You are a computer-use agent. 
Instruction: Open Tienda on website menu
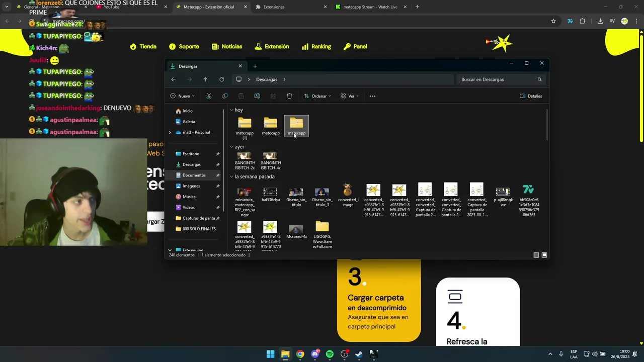(143, 47)
